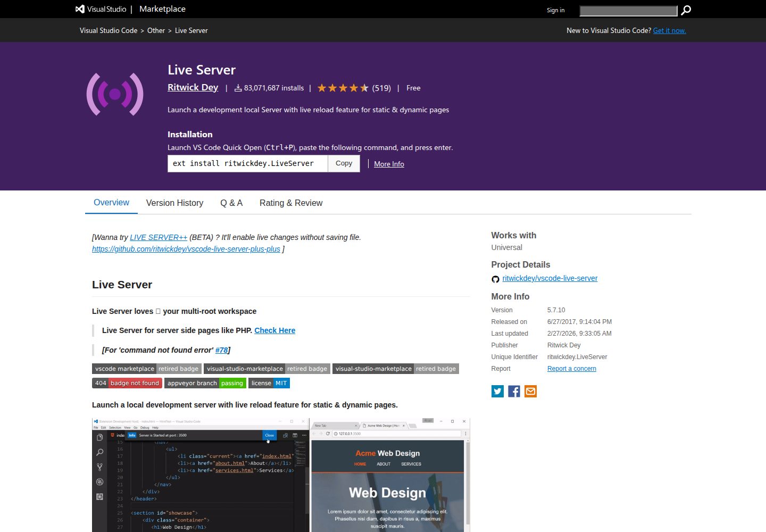Click the extension demo screenshot
Screen dimensions: 766x532
point(281,475)
